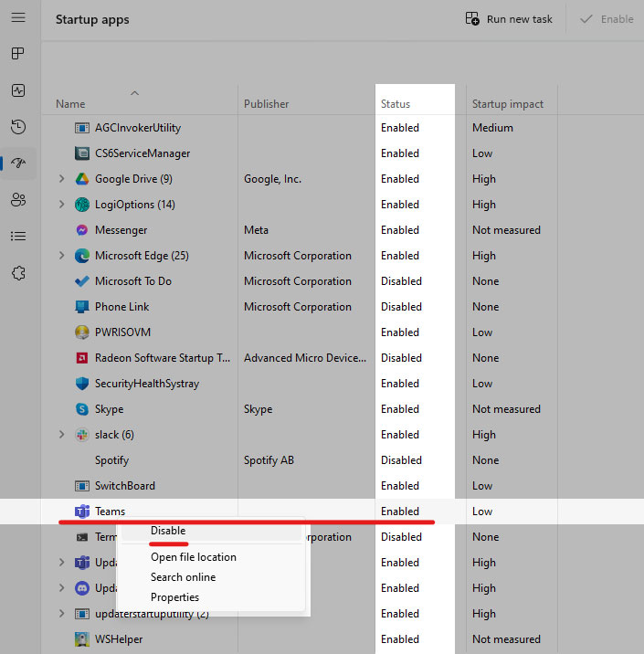Sort by the Publisher column header
This screenshot has width=644, height=654.
click(266, 104)
